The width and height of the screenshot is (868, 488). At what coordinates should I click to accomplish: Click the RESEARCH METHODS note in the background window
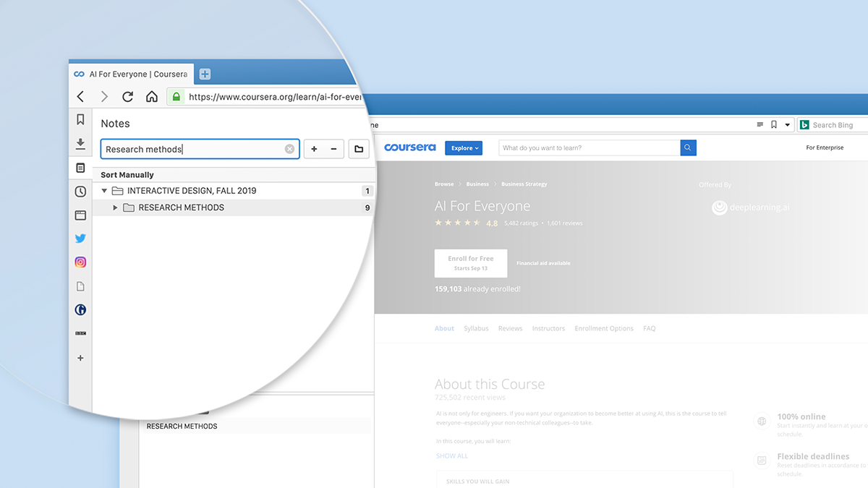(182, 427)
